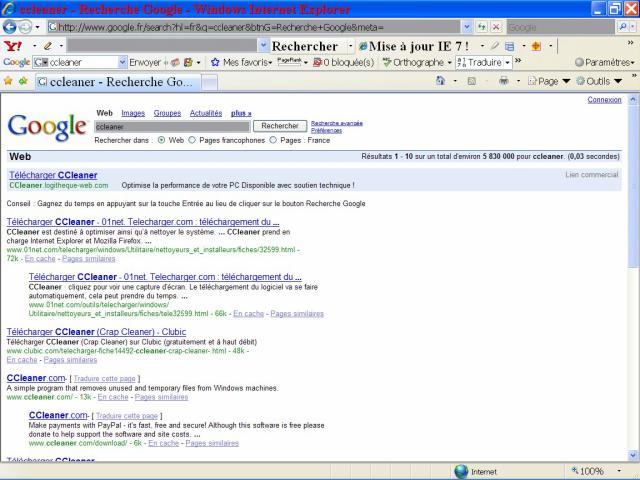Click the Connexion sign-in link
Image resolution: width=640 pixels, height=480 pixels.
[x=604, y=100]
